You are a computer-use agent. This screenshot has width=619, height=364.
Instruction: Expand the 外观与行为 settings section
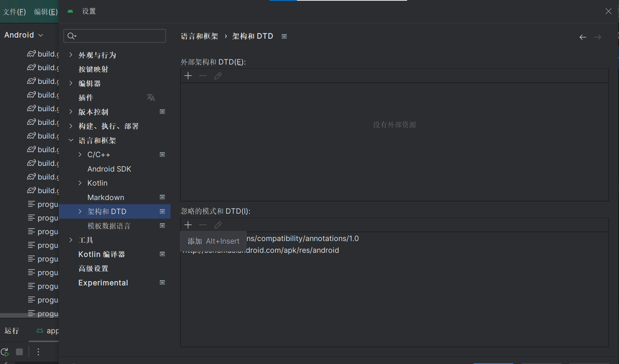71,54
